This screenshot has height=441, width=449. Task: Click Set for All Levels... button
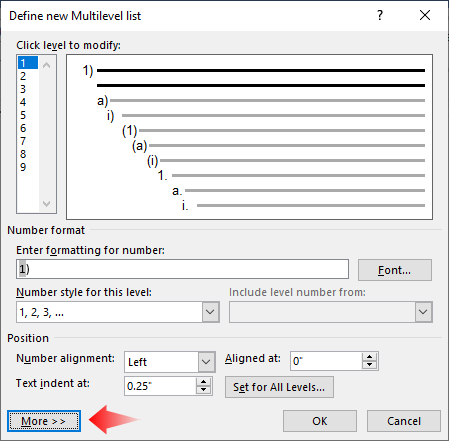click(x=279, y=387)
